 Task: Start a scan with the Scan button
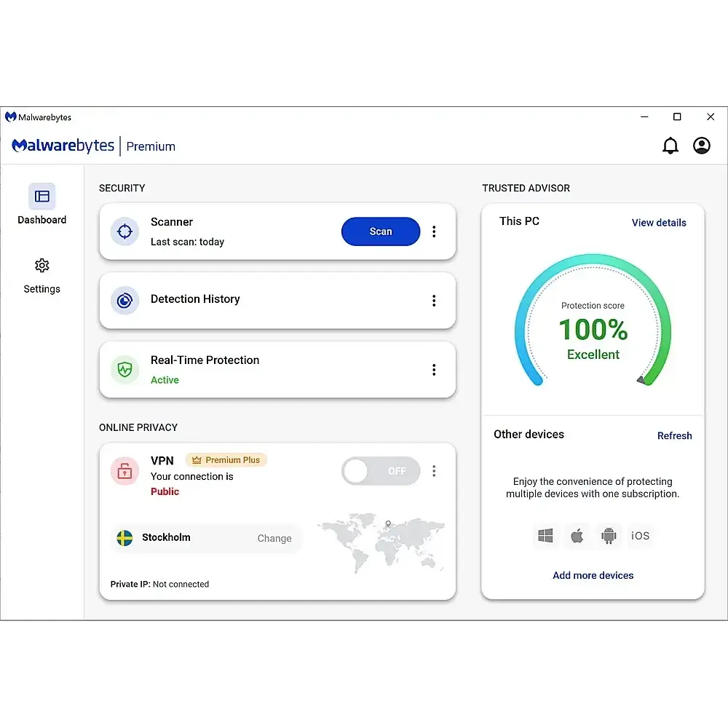tap(381, 232)
